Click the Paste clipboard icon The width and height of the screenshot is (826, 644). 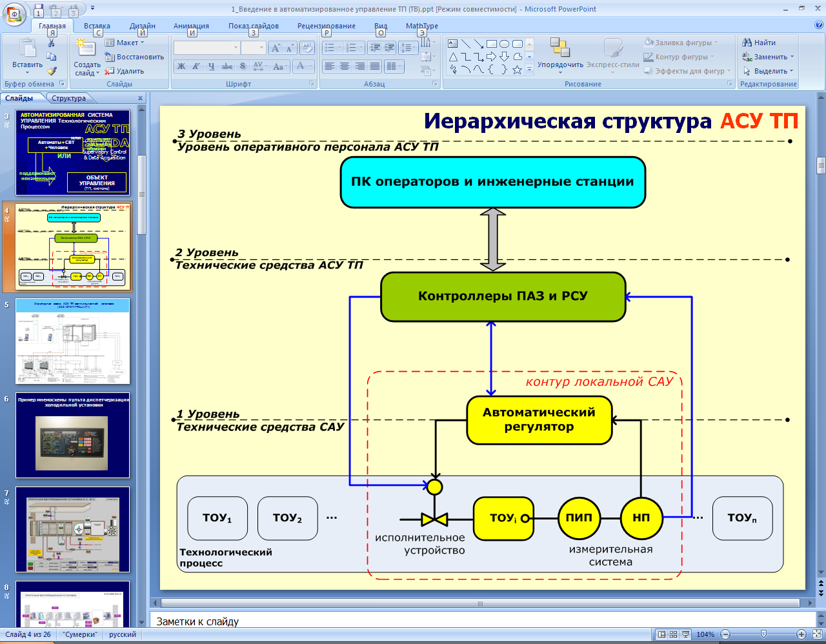point(28,48)
